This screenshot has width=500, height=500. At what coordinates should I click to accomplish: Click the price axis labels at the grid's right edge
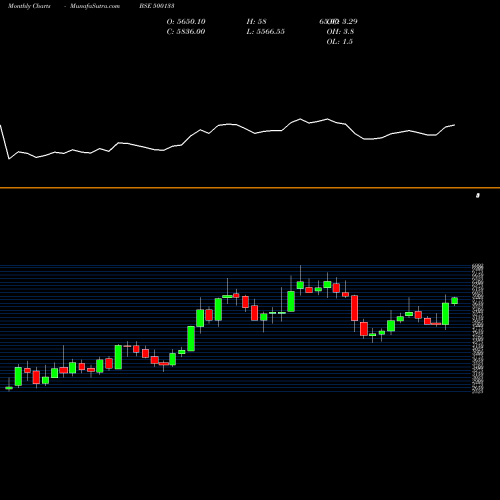pyautogui.click(x=478, y=328)
